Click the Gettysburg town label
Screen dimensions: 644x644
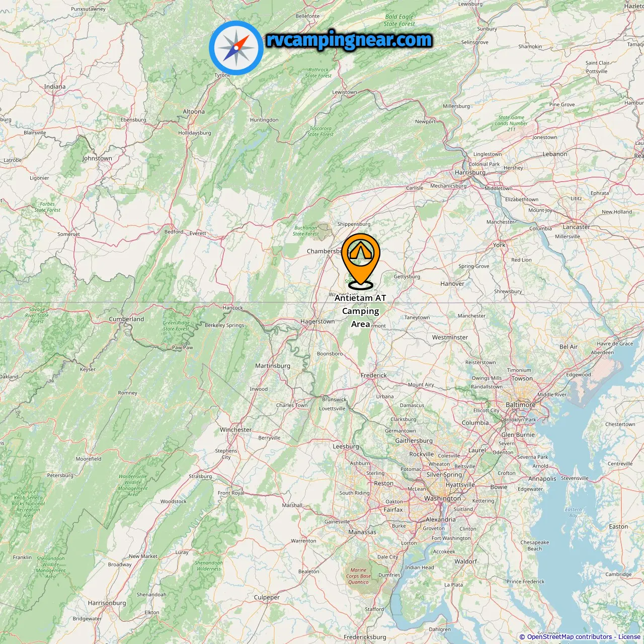pos(407,277)
